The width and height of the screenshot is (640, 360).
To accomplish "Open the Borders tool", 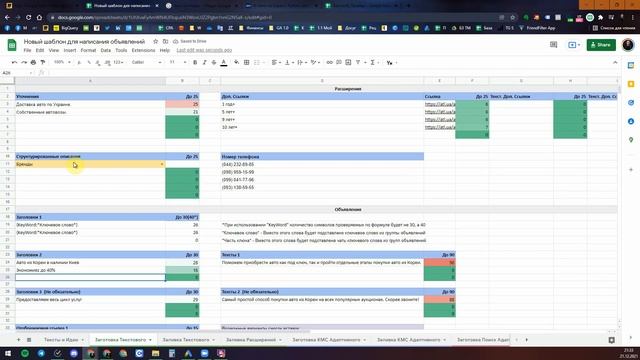I will (247, 62).
